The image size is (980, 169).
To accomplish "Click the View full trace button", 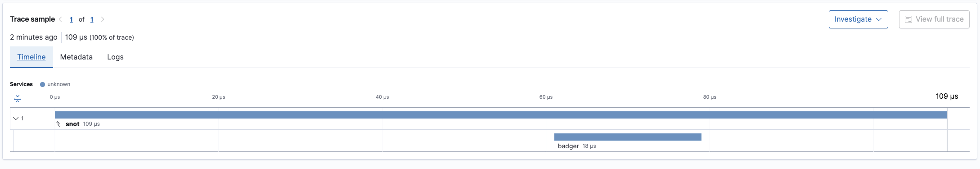I will point(934,19).
